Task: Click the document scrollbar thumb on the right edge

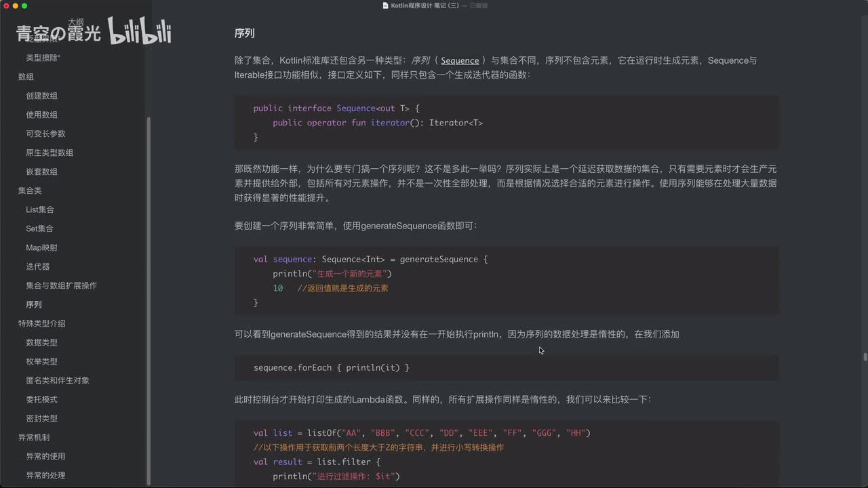Action: [x=865, y=357]
